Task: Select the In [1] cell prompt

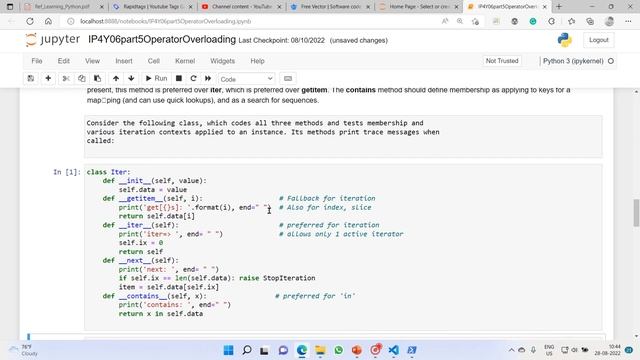Action: 67,172
